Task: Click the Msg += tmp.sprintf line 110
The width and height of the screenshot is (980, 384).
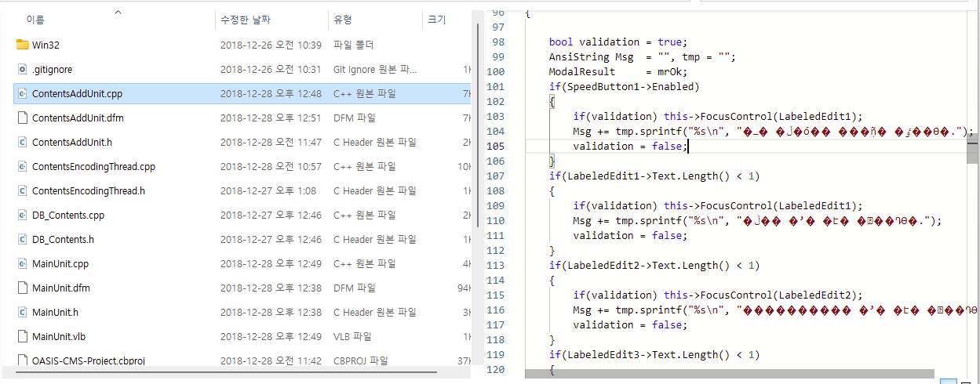Action: (x=757, y=220)
